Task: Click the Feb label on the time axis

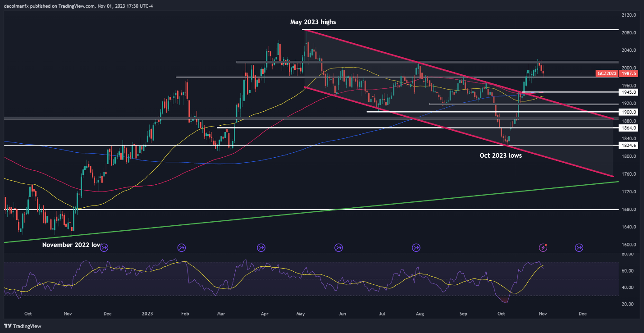Action: click(x=185, y=313)
